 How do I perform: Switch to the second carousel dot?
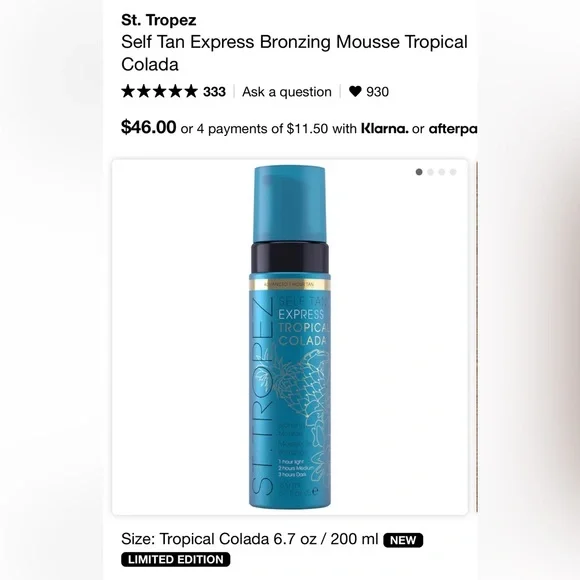[430, 172]
